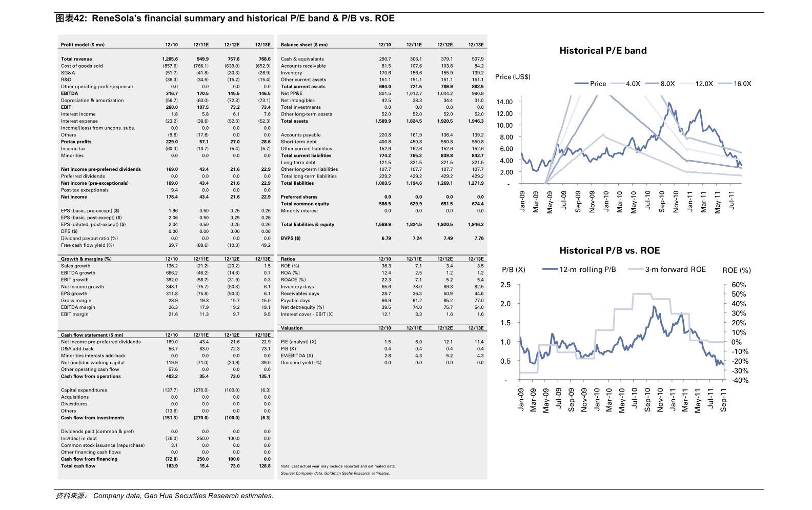Click the BVPS ($) row label
The width and height of the screenshot is (812, 510).
pyautogui.click(x=291, y=239)
